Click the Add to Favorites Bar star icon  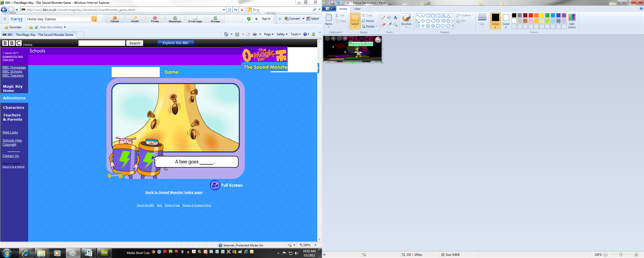31,27
